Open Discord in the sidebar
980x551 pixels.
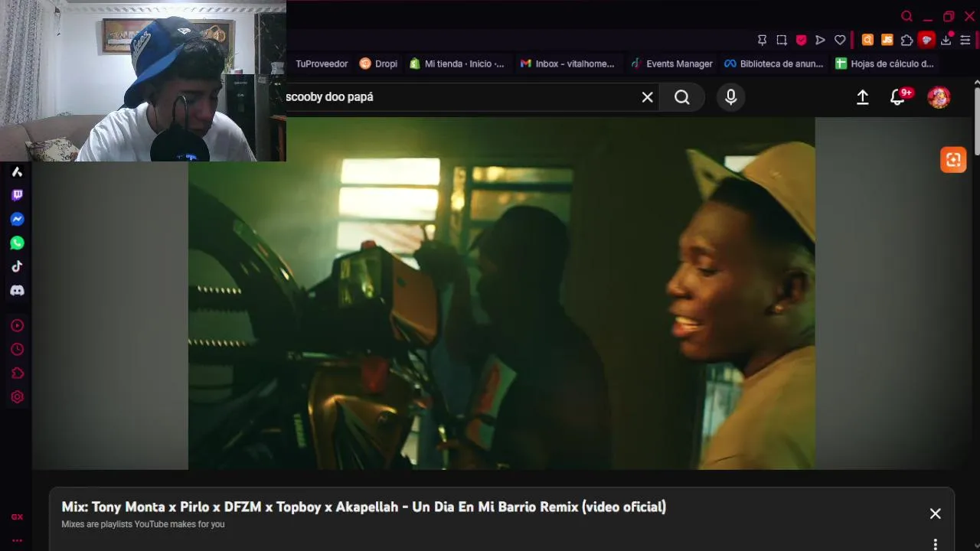pos(17,290)
